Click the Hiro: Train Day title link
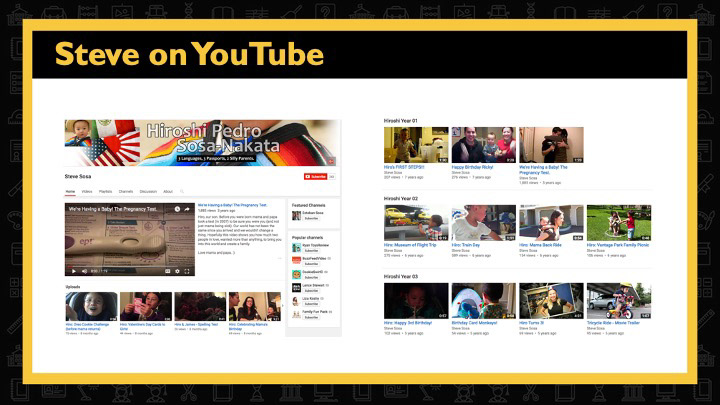Image resolution: width=720 pixels, height=405 pixels. tap(466, 245)
